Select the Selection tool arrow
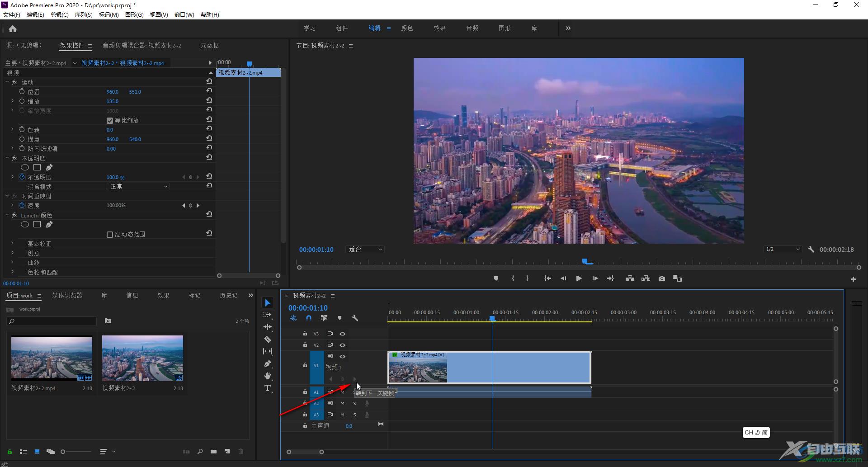This screenshot has height=467, width=868. [x=268, y=303]
